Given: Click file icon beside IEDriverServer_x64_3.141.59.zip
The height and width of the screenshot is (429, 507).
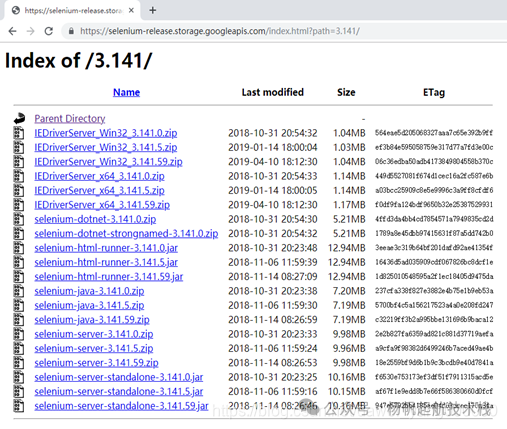Looking at the screenshot, I should click(19, 205).
